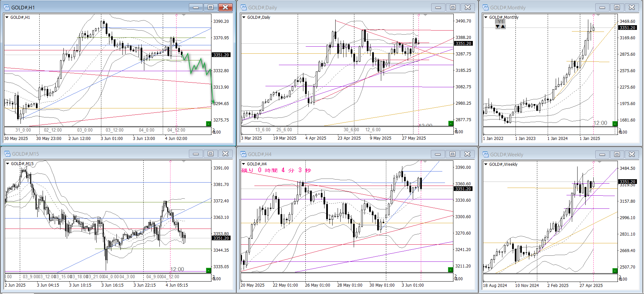Minimize the GOLD#,Daily chart window
Viewport: 644px width, 294px height.
click(438, 7)
